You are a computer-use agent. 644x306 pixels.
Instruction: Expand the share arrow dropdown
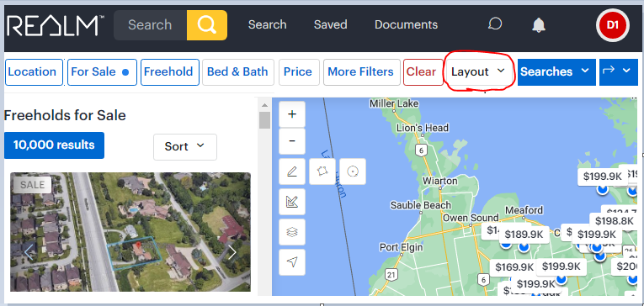coord(619,72)
